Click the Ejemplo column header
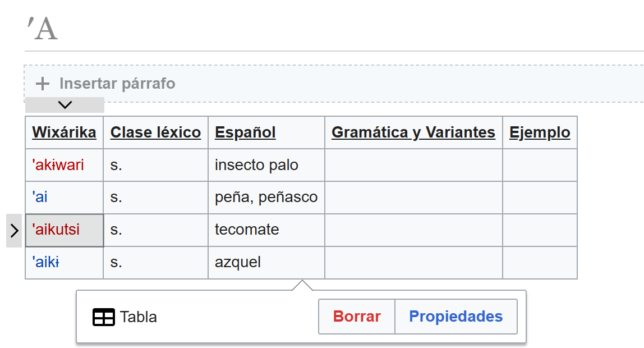The width and height of the screenshot is (644, 348). (540, 132)
